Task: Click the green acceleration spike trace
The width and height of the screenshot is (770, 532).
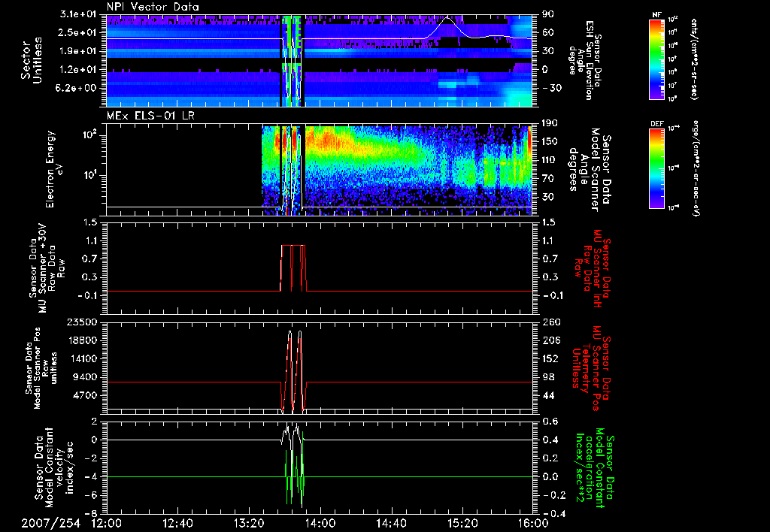Action: [x=295, y=469]
